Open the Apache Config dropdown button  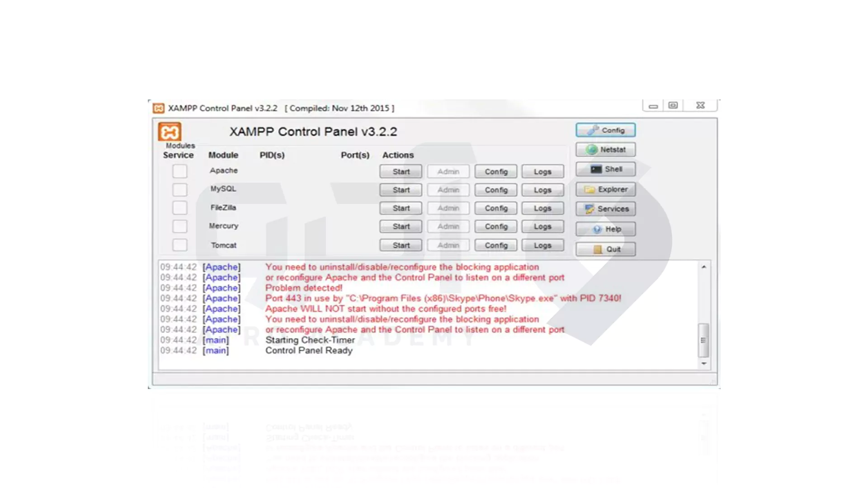pyautogui.click(x=495, y=172)
